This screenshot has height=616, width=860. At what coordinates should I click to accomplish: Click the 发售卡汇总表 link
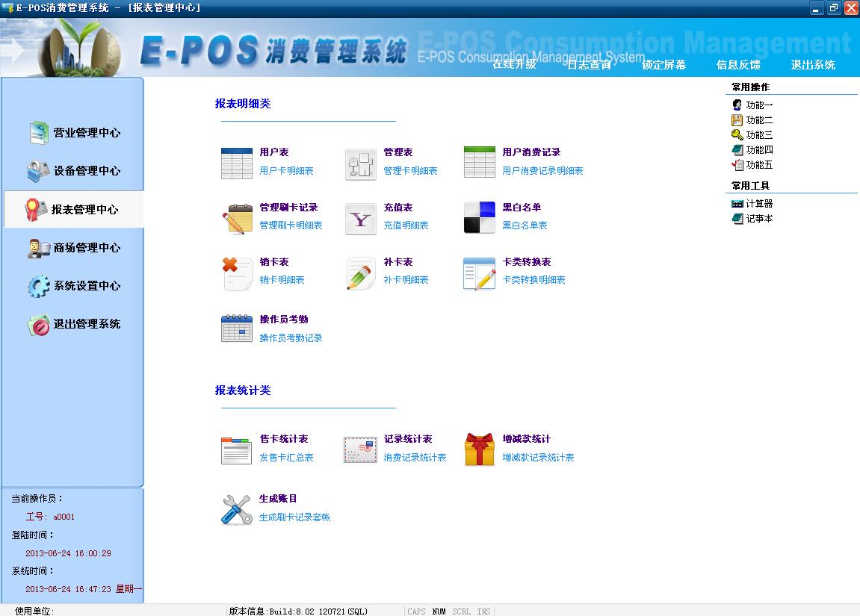pyautogui.click(x=286, y=458)
